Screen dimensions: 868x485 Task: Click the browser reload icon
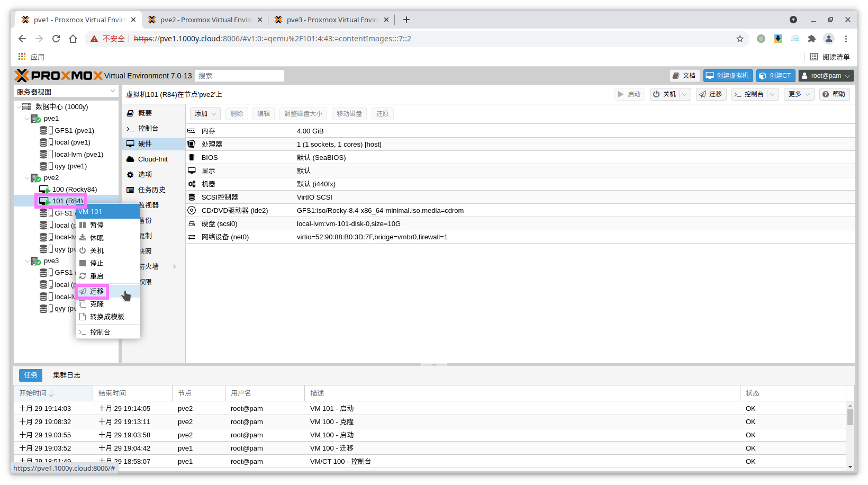[x=56, y=39]
